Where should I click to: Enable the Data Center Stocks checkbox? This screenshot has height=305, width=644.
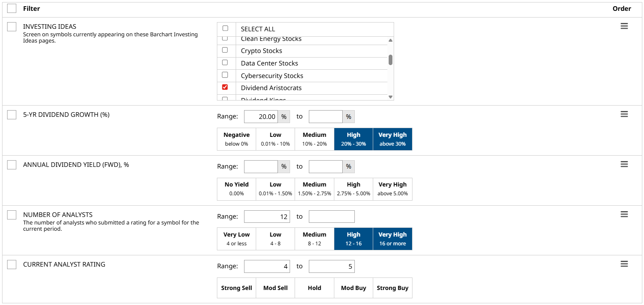[x=225, y=63]
